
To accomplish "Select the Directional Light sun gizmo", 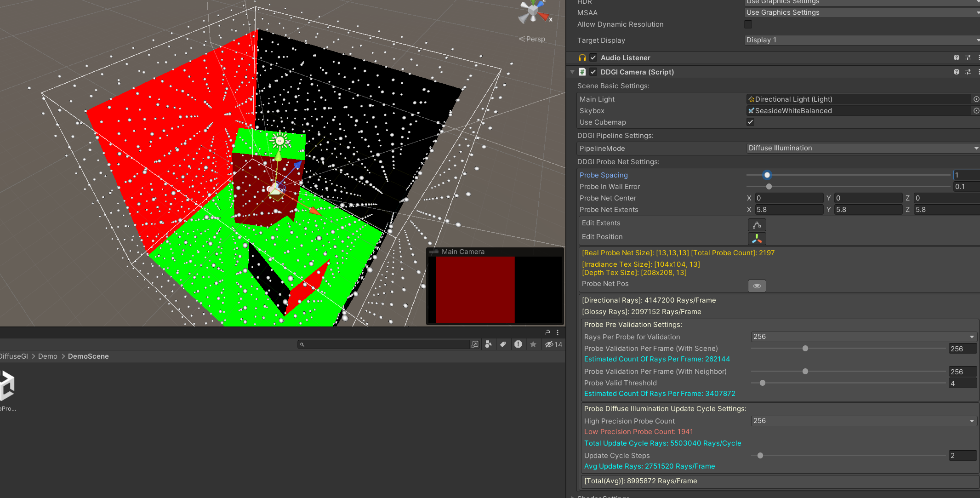I will click(279, 141).
